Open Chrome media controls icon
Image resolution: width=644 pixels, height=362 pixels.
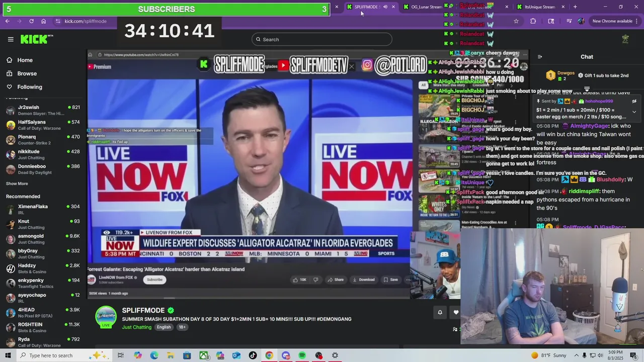click(x=569, y=21)
